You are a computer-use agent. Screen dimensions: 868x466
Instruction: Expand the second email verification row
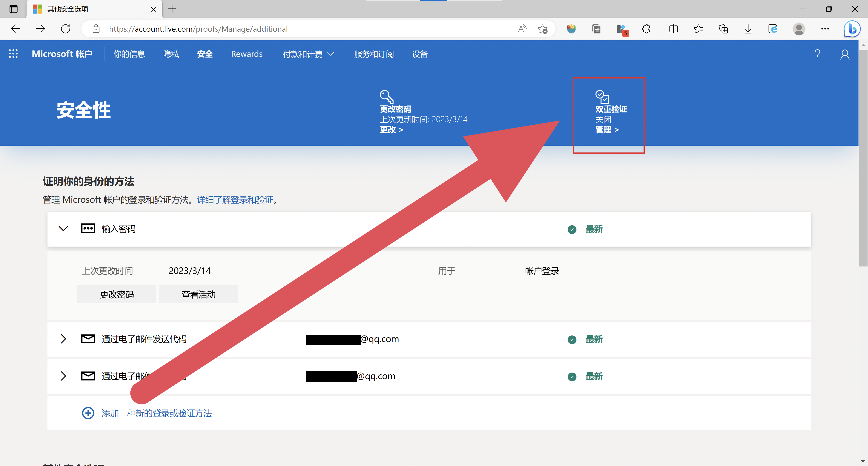click(63, 376)
